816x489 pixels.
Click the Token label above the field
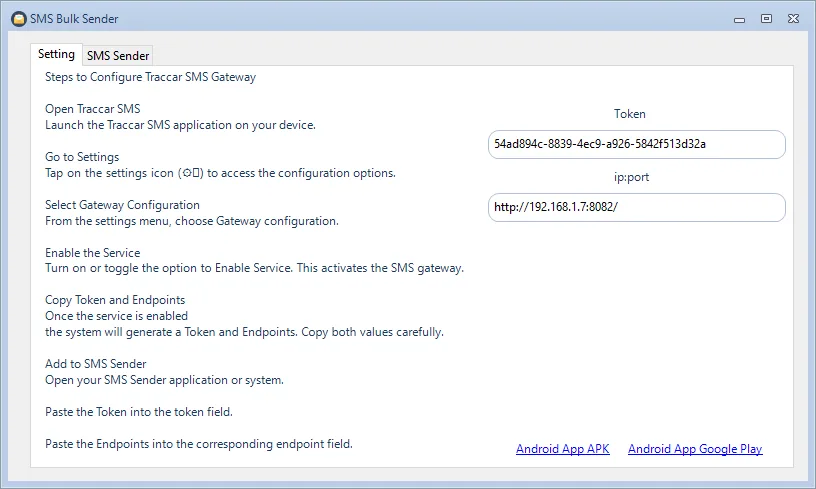629,114
